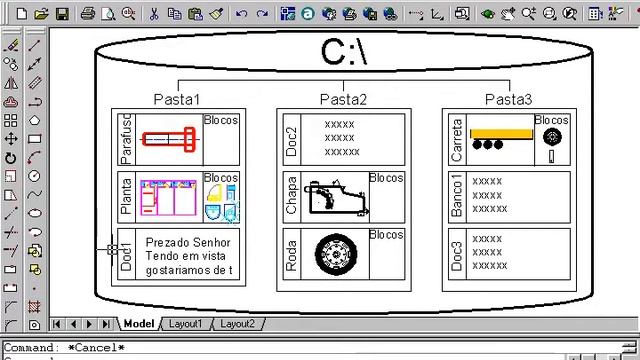Select the Rotate tool
Viewport: 640px width, 360px height.
[11, 158]
